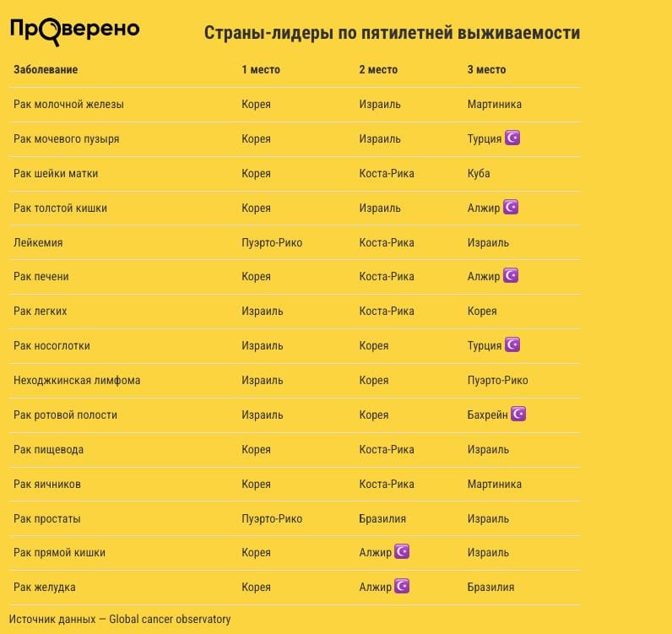This screenshot has width=672, height=634.
Task: Click crescent icon in Рак мочевого пузыря row
Action: 512,138
